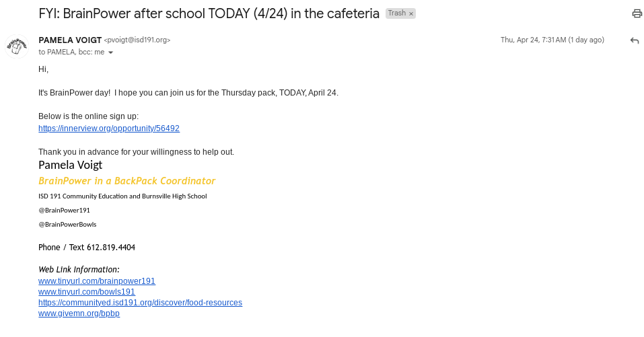Follow the givemn.org/bpbp link
The width and height of the screenshot is (644, 337).
pyautogui.click(x=79, y=313)
